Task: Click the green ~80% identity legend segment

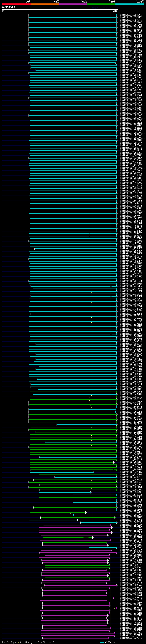Action: pos(101,4)
